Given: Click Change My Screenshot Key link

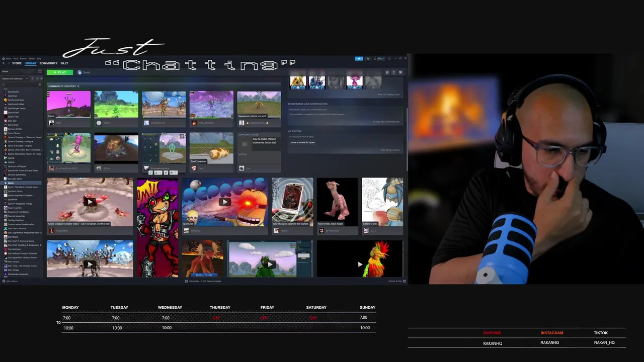Looking at the screenshot, I should click(386, 122).
